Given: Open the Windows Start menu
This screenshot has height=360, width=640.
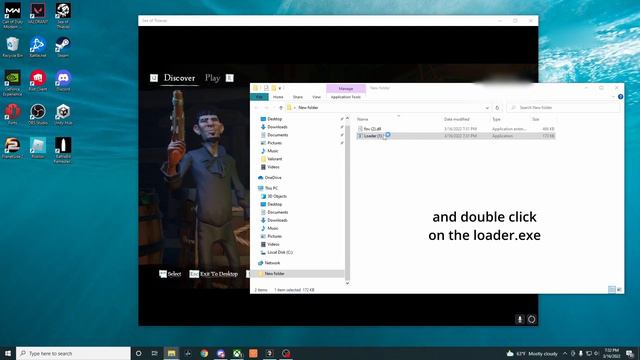Looking at the screenshot, I should 8,353.
